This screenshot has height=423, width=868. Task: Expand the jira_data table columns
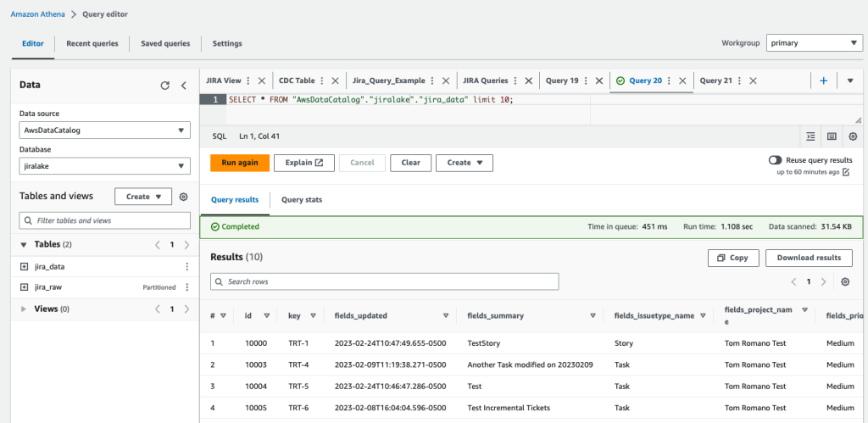click(24, 267)
